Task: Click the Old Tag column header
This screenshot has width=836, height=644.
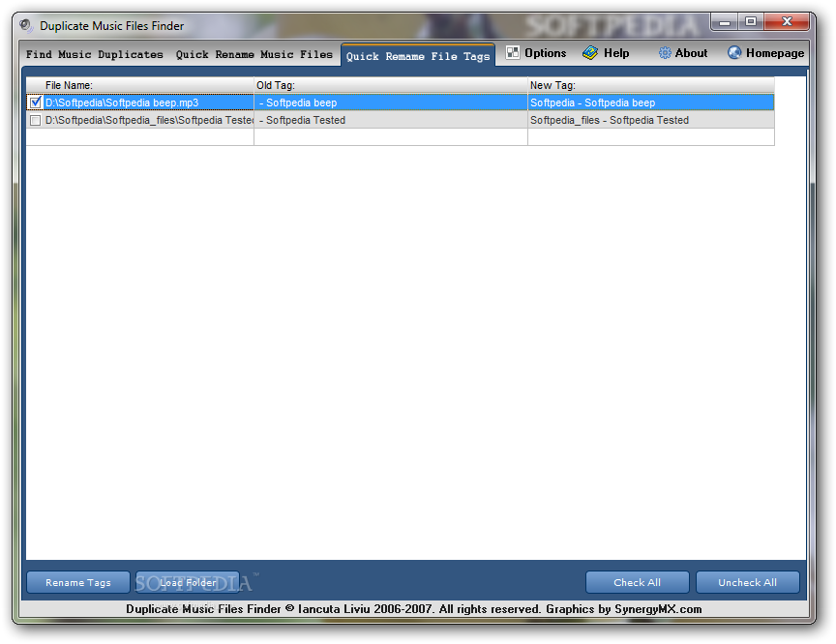Action: pyautogui.click(x=391, y=85)
